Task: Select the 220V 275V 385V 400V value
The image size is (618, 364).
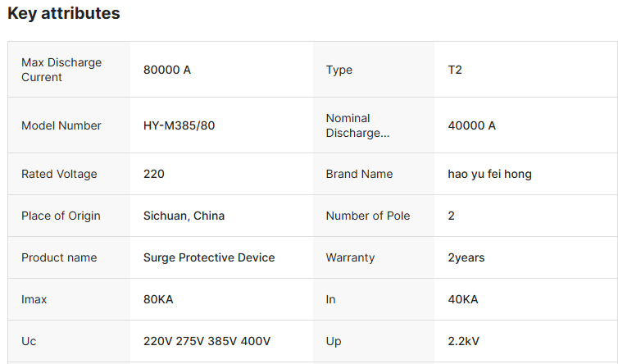Action: pos(207,341)
